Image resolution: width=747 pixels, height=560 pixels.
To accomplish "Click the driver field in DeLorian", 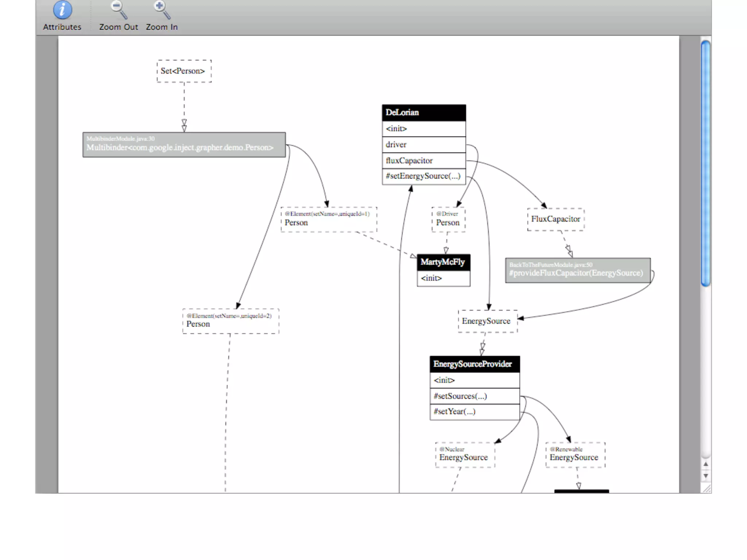I will [x=424, y=145].
